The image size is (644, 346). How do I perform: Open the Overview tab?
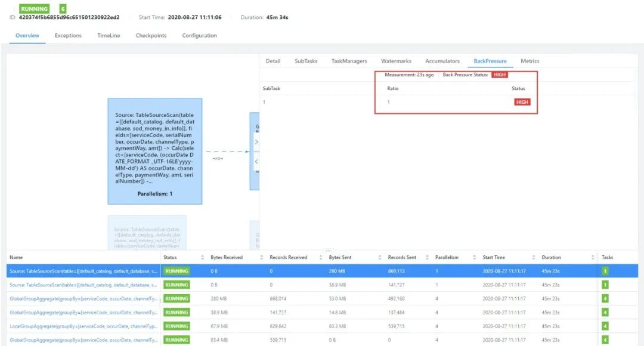(27, 35)
